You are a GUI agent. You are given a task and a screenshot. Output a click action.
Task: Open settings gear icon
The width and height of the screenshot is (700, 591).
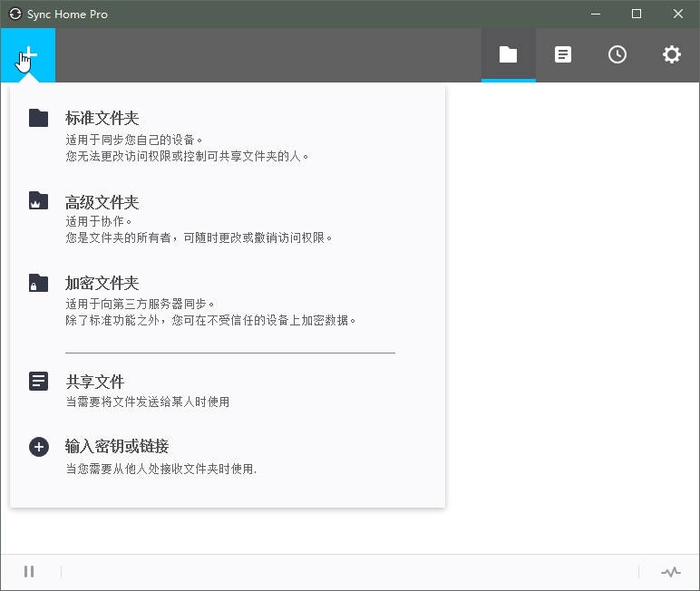point(671,55)
